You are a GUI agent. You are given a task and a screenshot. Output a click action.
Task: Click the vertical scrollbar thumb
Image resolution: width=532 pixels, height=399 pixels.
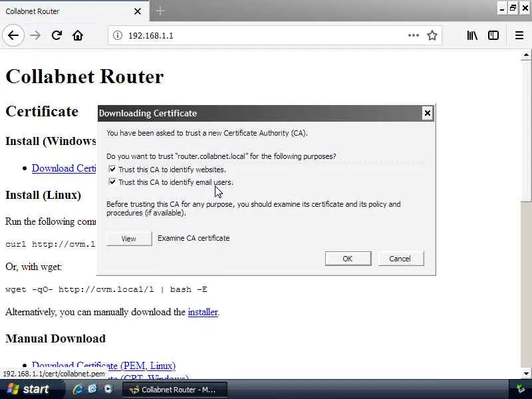(x=526, y=130)
